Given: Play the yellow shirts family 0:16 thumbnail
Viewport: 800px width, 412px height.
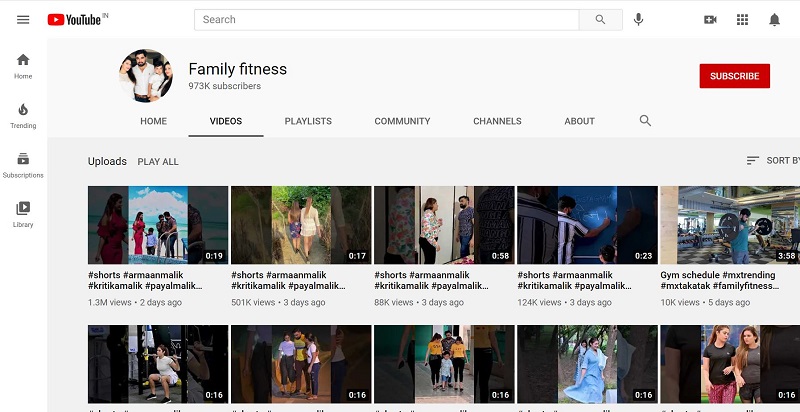Looking at the screenshot, I should click(444, 364).
